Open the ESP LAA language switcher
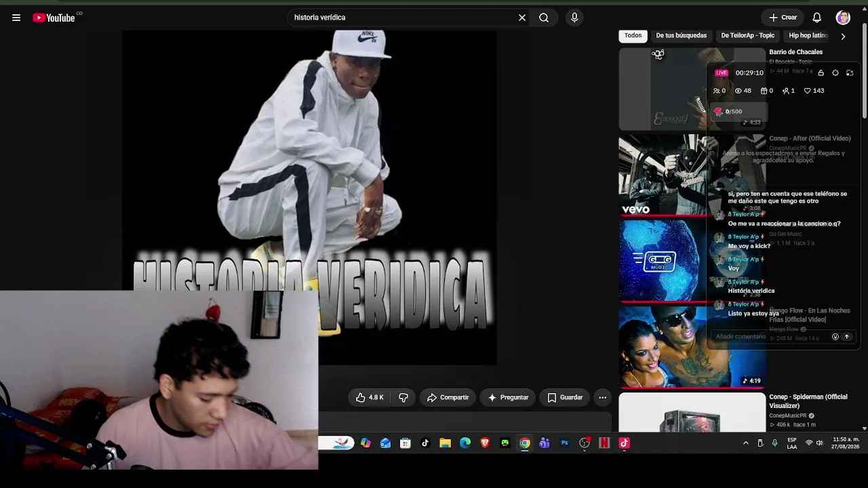This screenshot has height=488, width=868. (x=791, y=443)
